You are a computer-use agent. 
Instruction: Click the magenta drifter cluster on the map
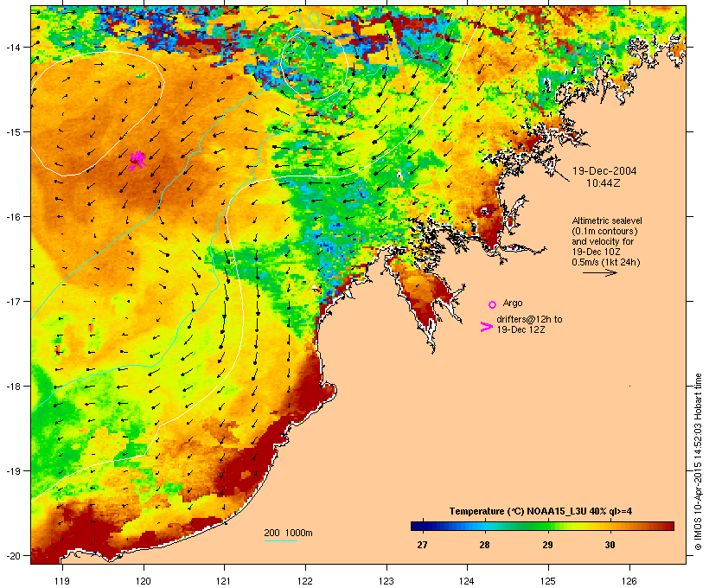point(137,161)
